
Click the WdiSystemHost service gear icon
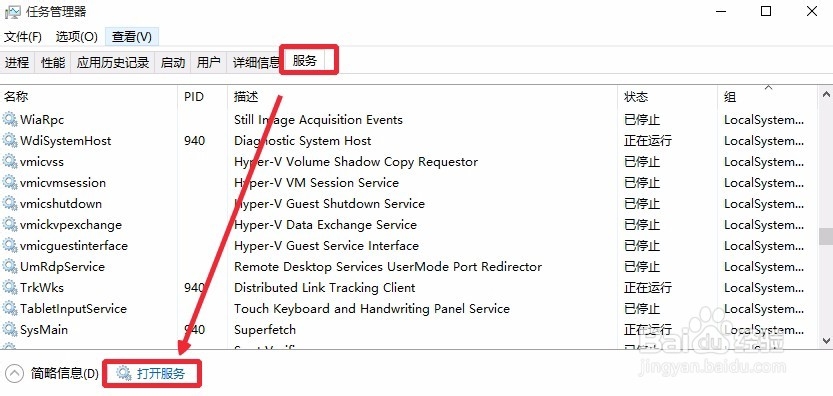pos(10,140)
